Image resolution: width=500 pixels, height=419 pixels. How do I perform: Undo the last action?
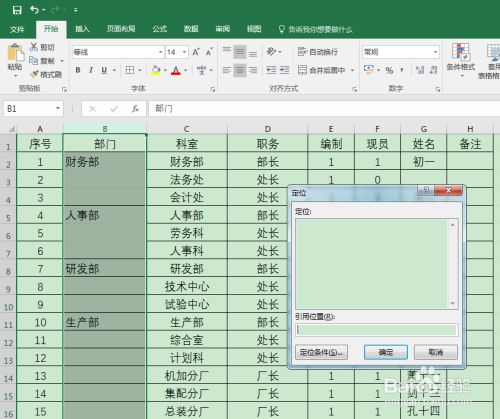(x=34, y=10)
